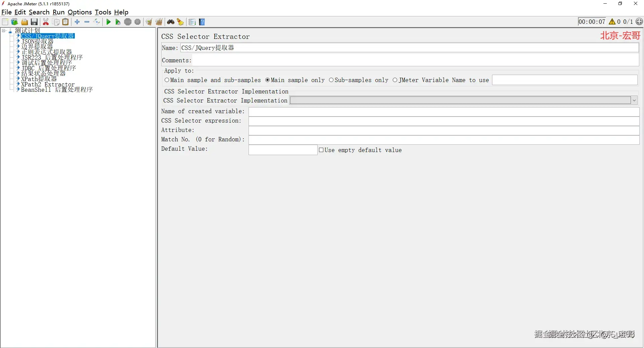
Task: Select JSON提取器 in the tree
Action: coord(37,42)
